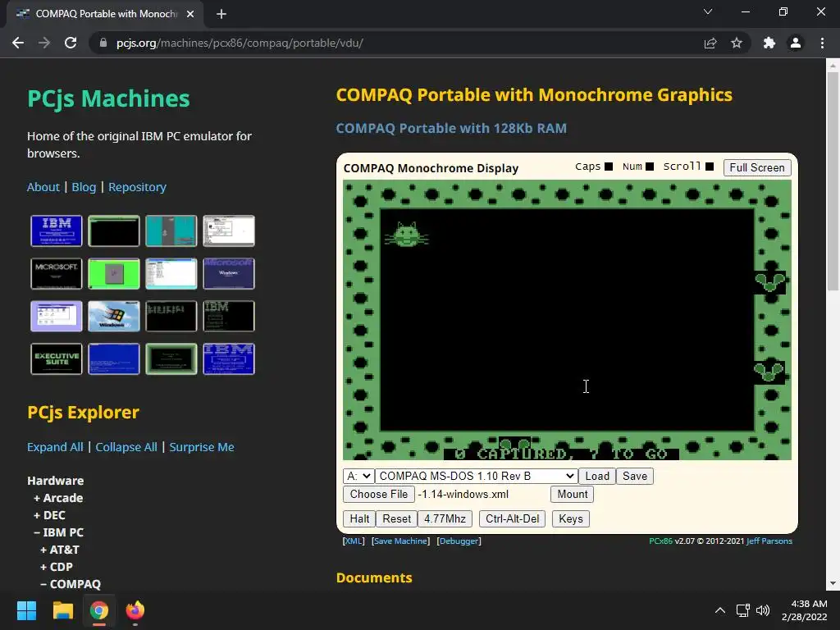Click the Load button
840x630 pixels.
(597, 476)
